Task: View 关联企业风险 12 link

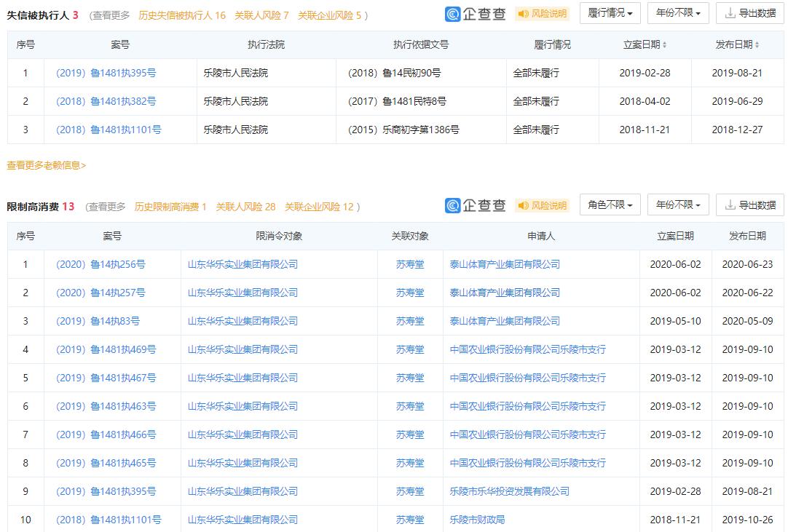Action: tap(319, 207)
